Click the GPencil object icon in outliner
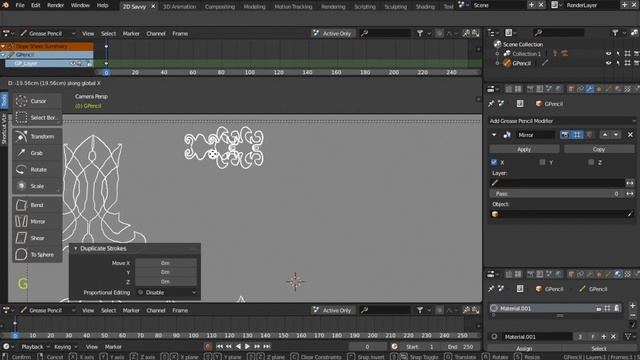The width and height of the screenshot is (640, 360). pyautogui.click(x=507, y=63)
